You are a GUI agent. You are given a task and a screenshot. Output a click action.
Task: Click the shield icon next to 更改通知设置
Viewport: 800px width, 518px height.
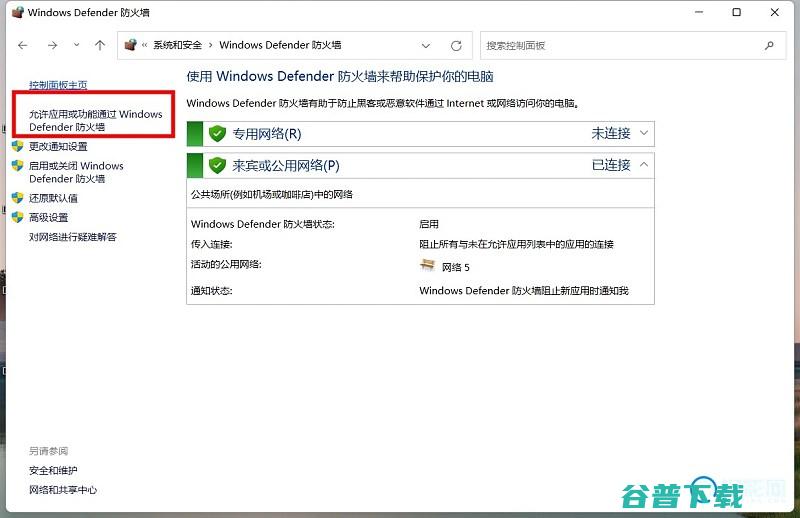point(18,146)
